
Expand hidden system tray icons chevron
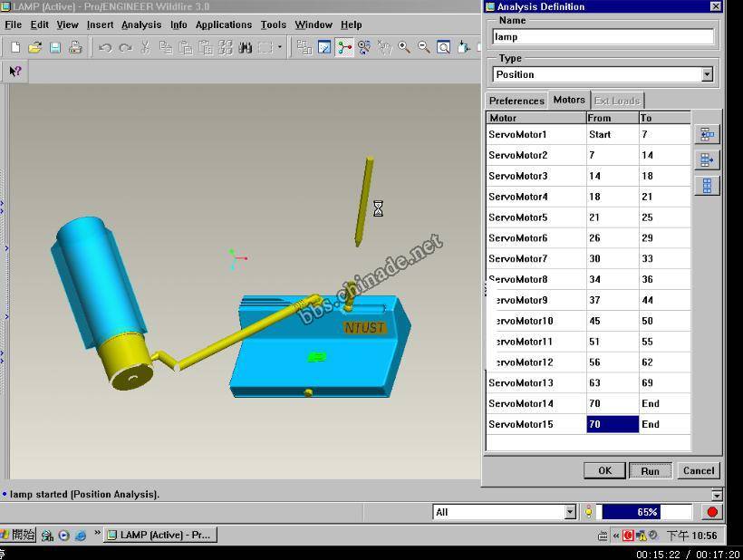(616, 536)
